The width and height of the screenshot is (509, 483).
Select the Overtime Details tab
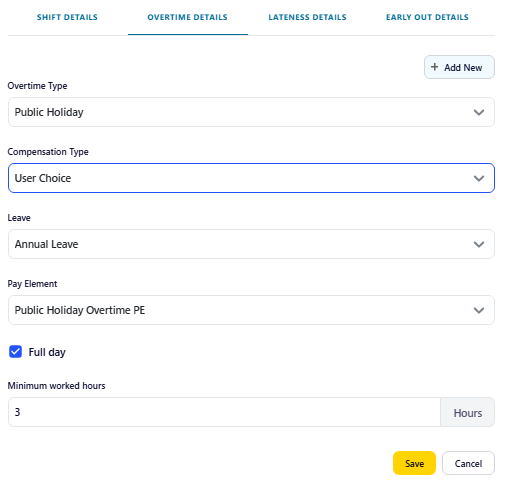click(x=188, y=17)
